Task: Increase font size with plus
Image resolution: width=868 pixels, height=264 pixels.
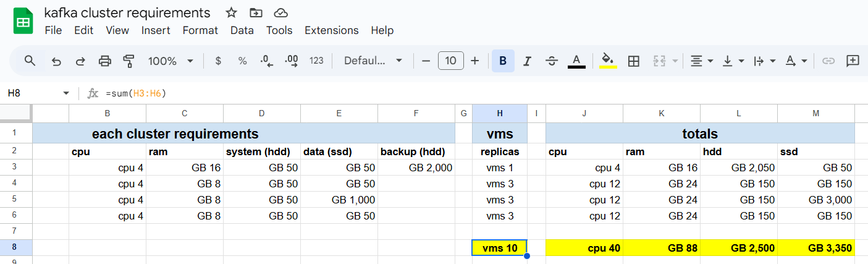Action: 474,61
